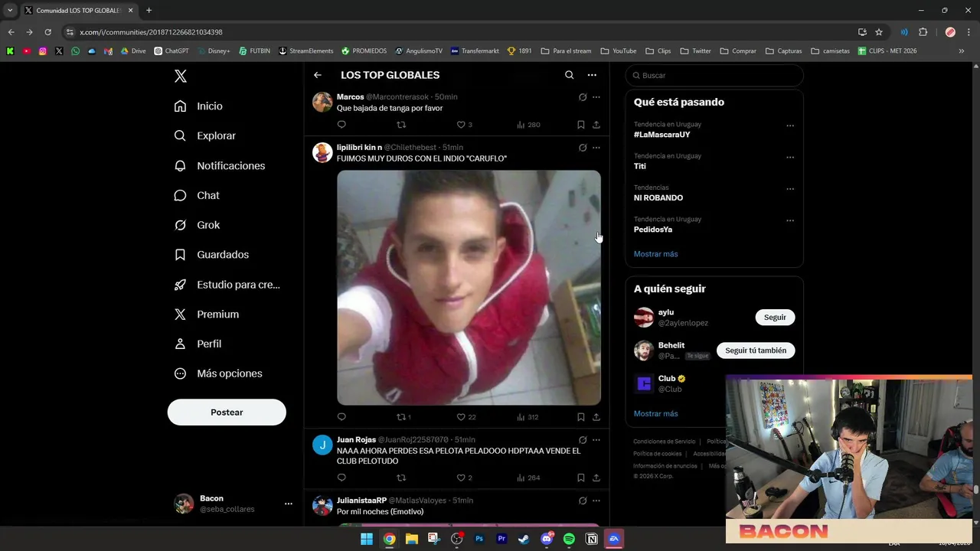Open the photo in lipilibri's post
980x551 pixels.
click(469, 288)
